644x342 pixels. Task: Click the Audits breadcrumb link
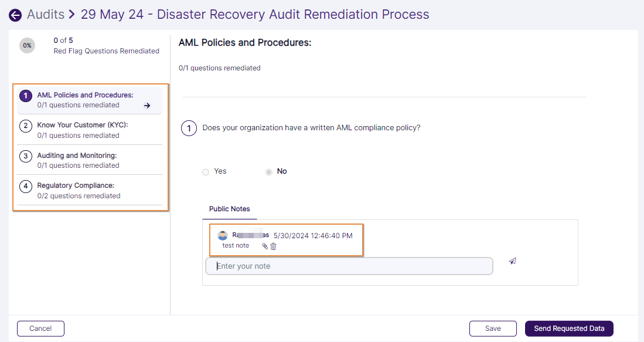[x=46, y=15]
